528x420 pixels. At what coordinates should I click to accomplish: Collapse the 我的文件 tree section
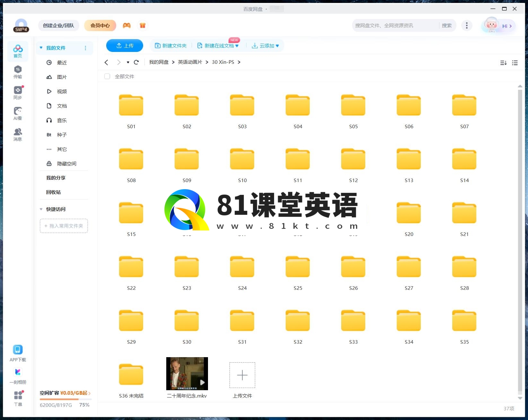tap(41, 48)
